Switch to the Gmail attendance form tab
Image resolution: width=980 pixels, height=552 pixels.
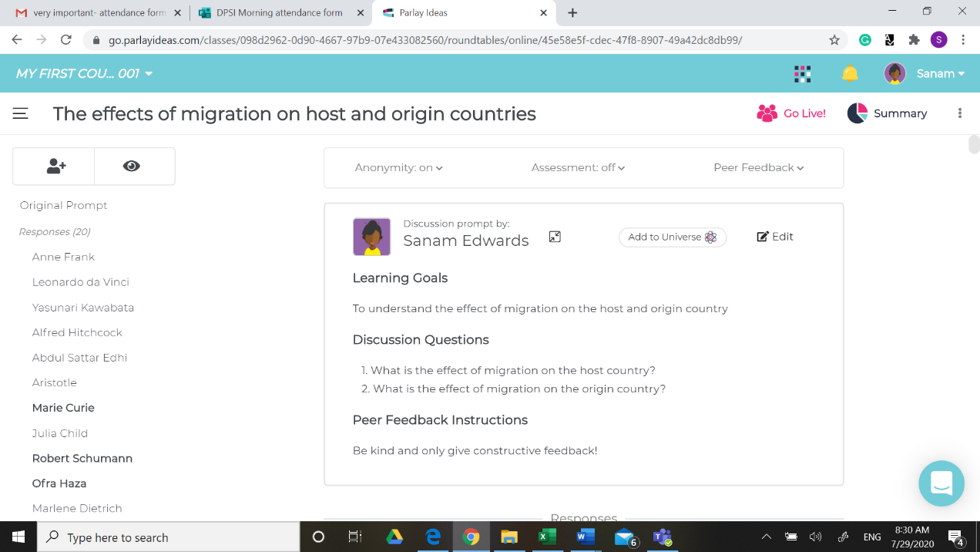pyautogui.click(x=92, y=12)
